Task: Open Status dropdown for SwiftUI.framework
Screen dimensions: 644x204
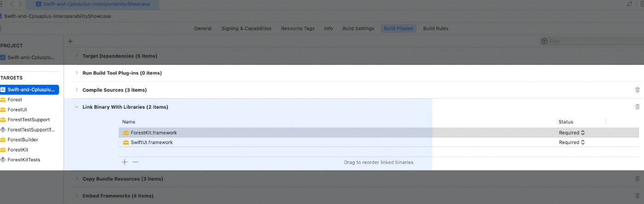Action: [572, 142]
